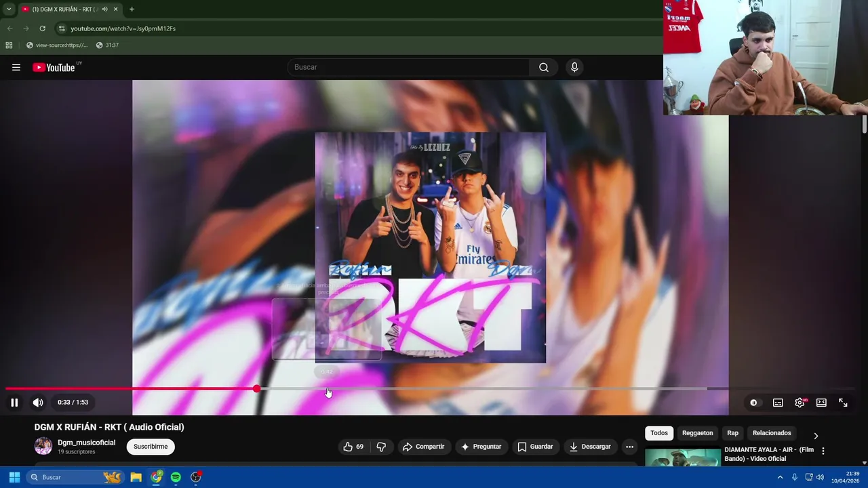Open the Compartir share dialog
Screen dimensions: 868x488
pyautogui.click(x=423, y=447)
